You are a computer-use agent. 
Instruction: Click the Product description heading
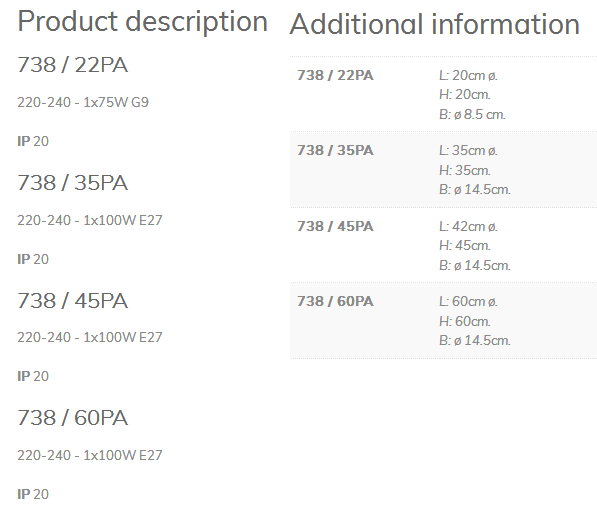coord(142,22)
